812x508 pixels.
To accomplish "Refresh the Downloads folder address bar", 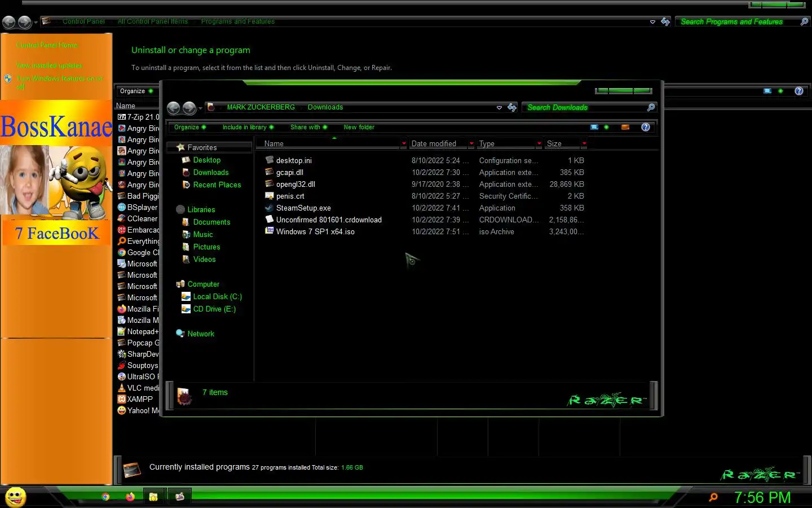I will coord(512,107).
